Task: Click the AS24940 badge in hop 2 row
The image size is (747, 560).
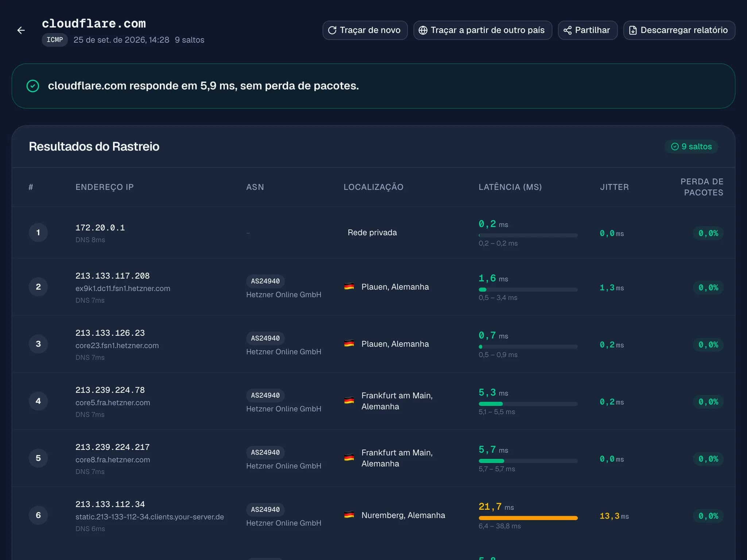Action: (x=265, y=281)
